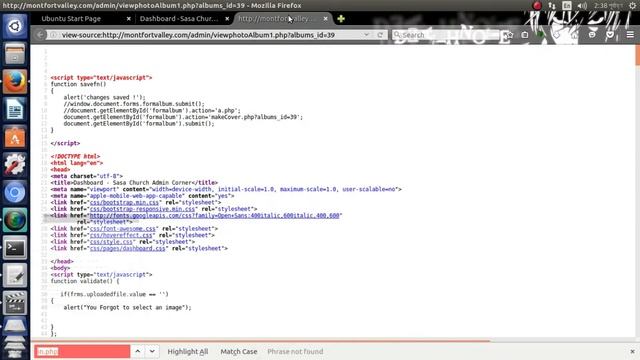The image size is (640, 360).
Task: Open the css/bootstrap.min.css link
Action: point(124,202)
